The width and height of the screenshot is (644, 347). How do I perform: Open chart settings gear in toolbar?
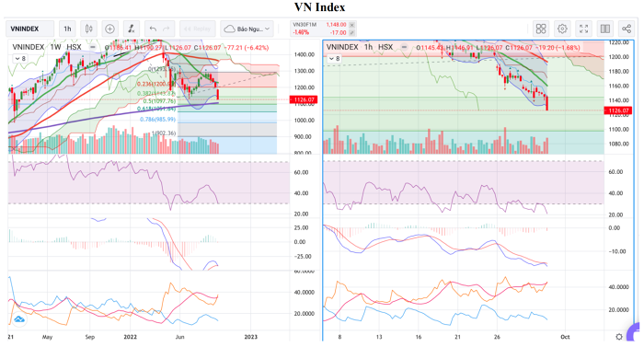pyautogui.click(x=562, y=29)
